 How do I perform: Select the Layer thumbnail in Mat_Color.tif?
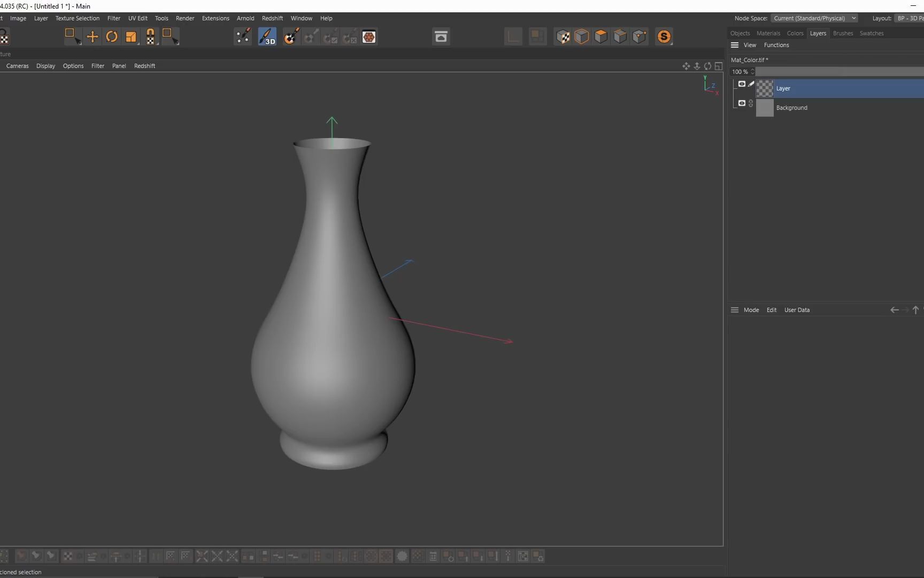764,88
